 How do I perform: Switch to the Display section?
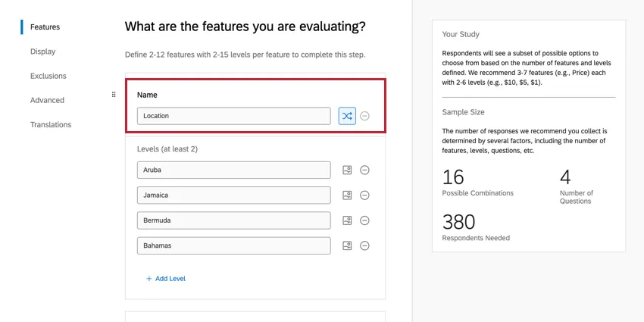click(x=42, y=52)
